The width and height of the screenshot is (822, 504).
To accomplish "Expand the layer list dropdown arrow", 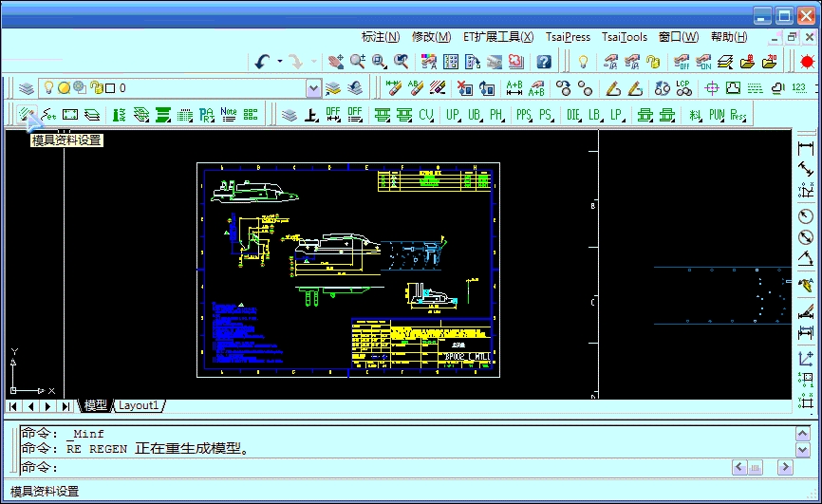I will (x=313, y=88).
